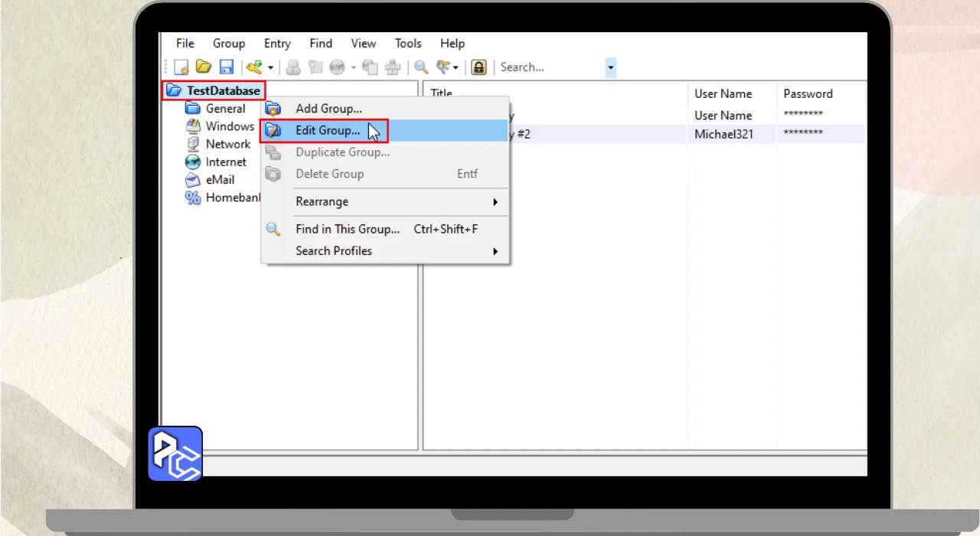This screenshot has width=980, height=536.
Task: Click the Save Database floppy icon
Action: [227, 67]
